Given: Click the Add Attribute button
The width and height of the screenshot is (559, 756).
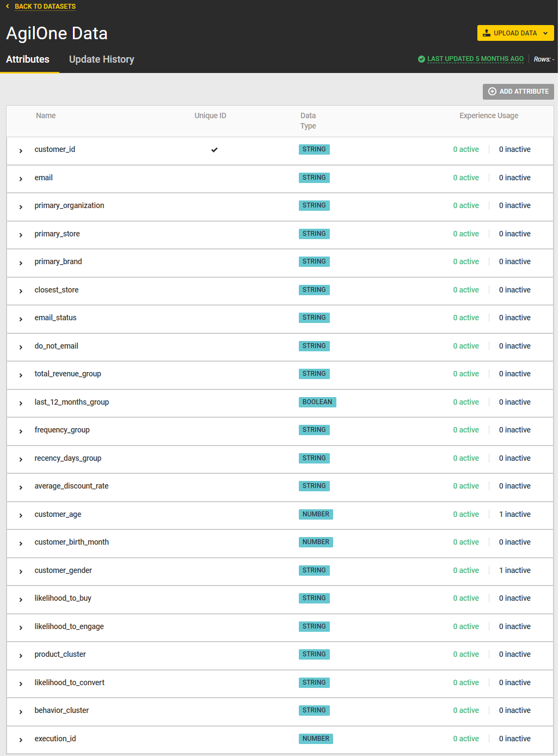Looking at the screenshot, I should tap(518, 92).
